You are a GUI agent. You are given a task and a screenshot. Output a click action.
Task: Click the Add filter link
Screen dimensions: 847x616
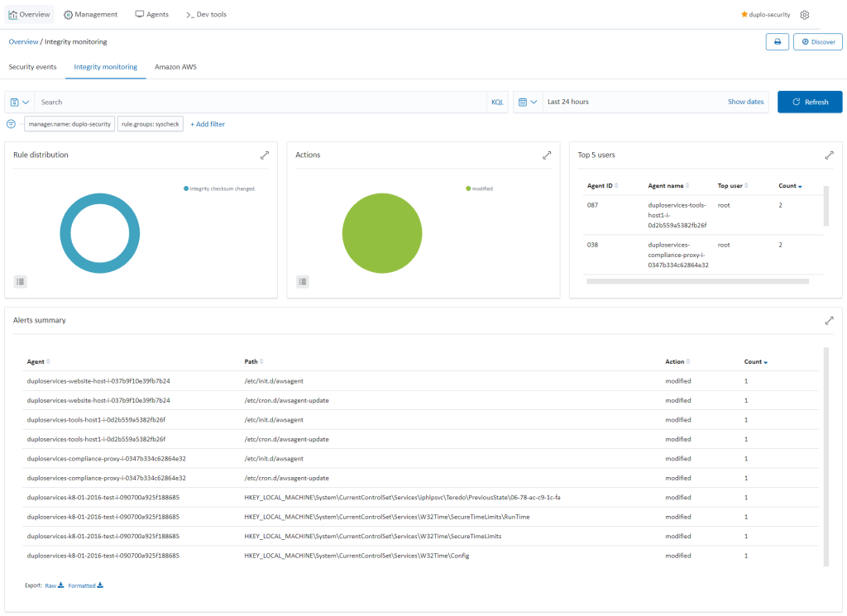point(208,124)
